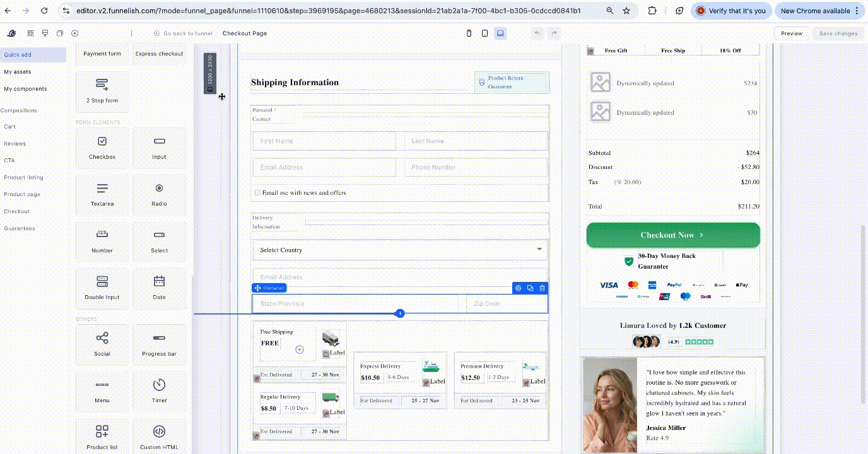Switch to mobile device preview
The image size is (868, 454).
click(x=469, y=33)
